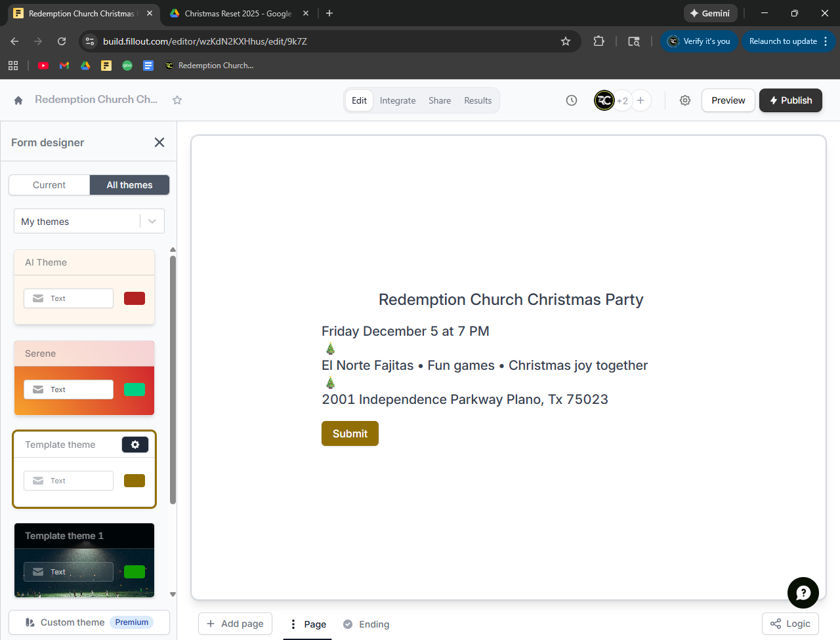Click the red AI Theme color swatch
The width and height of the screenshot is (840, 640).
click(135, 298)
